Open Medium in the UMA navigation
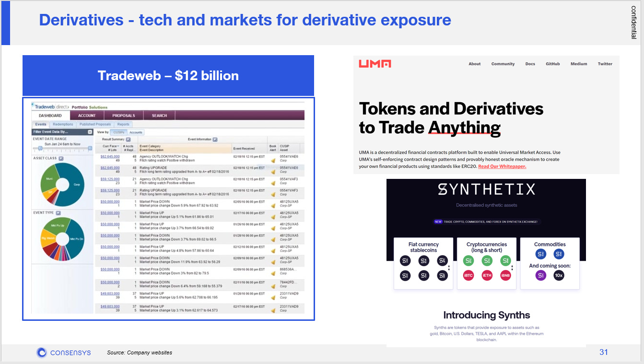The image size is (644, 364). point(578,64)
